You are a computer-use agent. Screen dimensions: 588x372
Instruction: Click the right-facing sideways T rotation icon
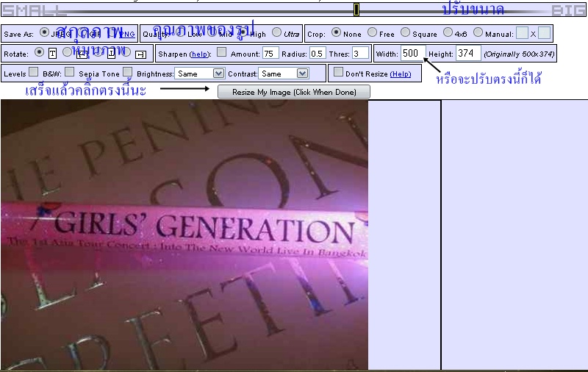click(140, 54)
